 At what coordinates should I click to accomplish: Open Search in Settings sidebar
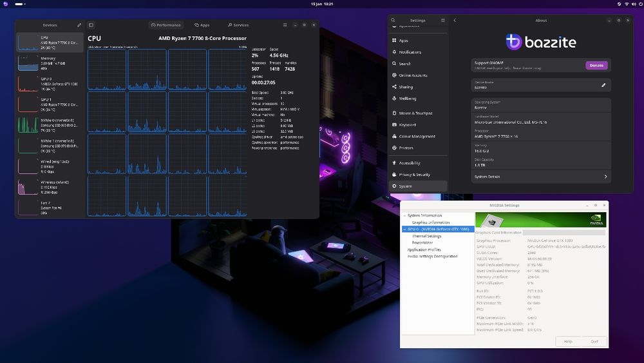click(x=418, y=64)
